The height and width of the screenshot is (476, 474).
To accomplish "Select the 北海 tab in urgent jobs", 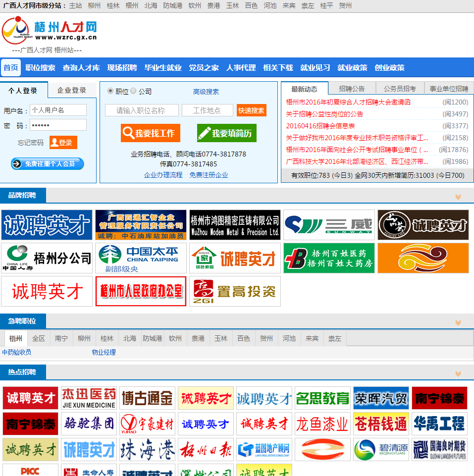I will tap(130, 338).
